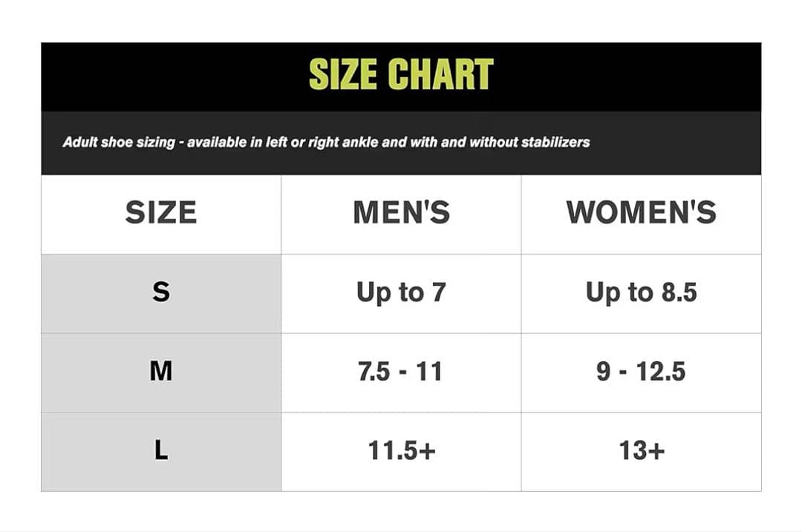The height and width of the screenshot is (532, 802).
Task: Click 'Adult shoe sizing' phrase in the subtitle
Action: click(118, 142)
